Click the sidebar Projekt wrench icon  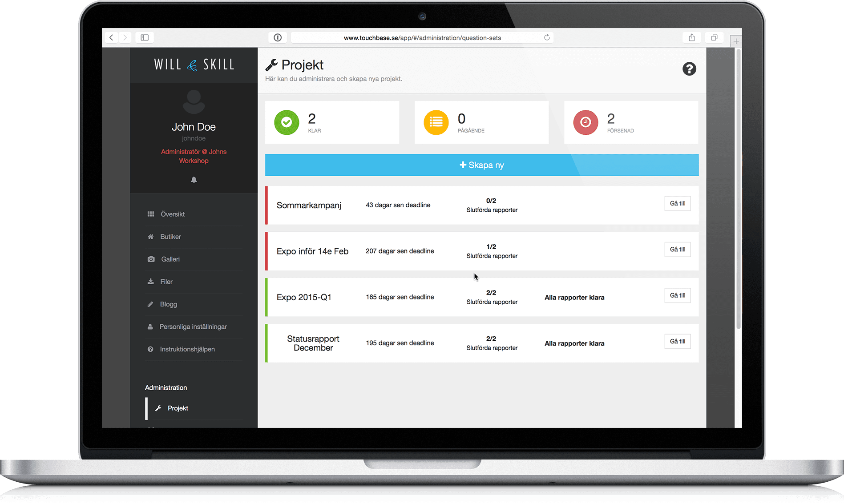point(158,408)
